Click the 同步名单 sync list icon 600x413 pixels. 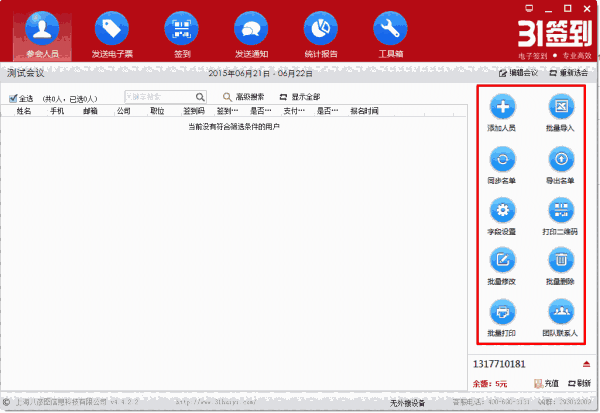[502, 159]
